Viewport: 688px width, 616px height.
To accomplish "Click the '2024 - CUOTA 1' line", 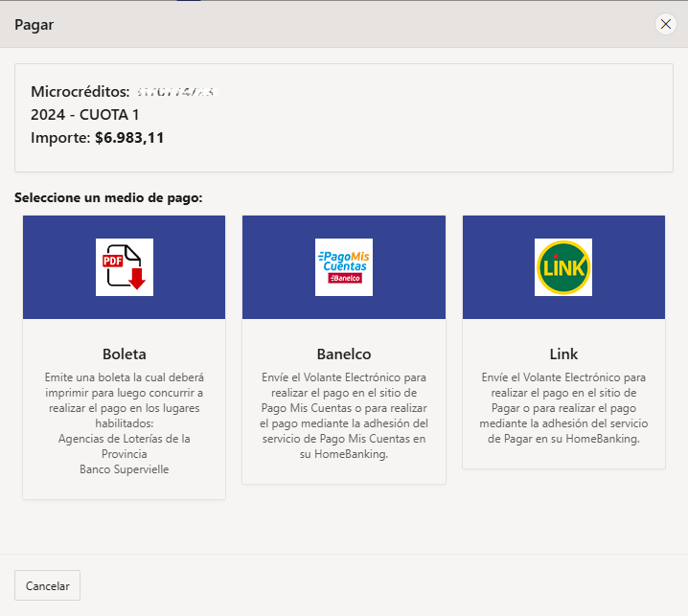I will (x=84, y=115).
